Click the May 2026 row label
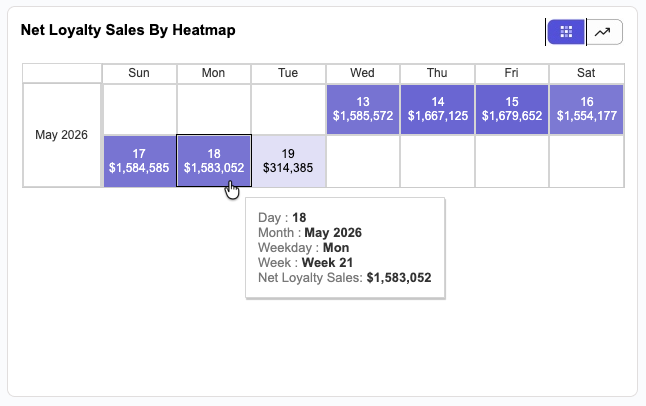The image size is (646, 406). 62,135
